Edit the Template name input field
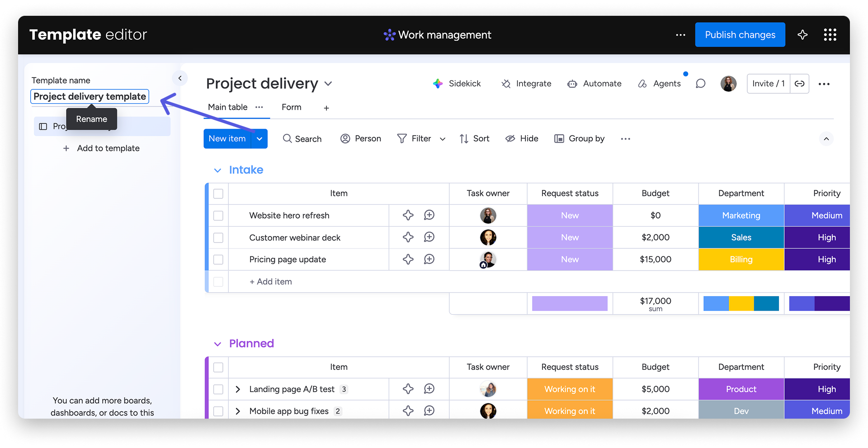The height and width of the screenshot is (448, 868). (90, 97)
